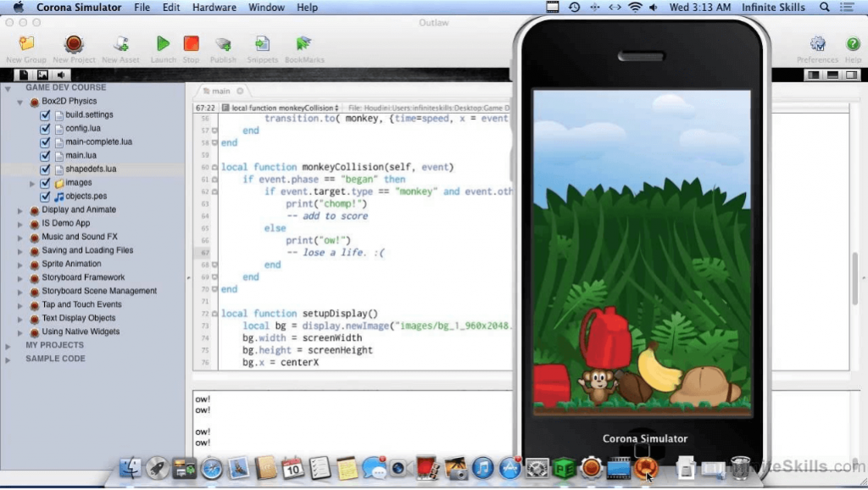The width and height of the screenshot is (868, 490).
Task: Expand the Sprite Animation group
Action: coord(20,264)
